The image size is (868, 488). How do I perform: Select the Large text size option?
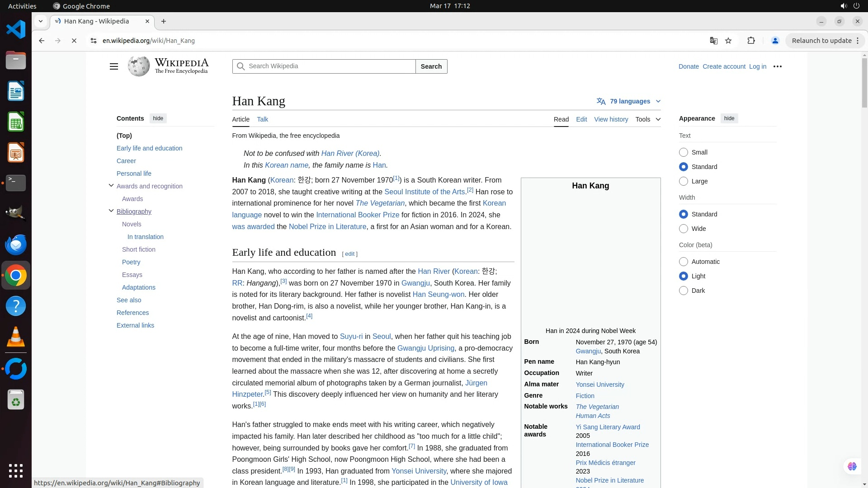coord(684,181)
